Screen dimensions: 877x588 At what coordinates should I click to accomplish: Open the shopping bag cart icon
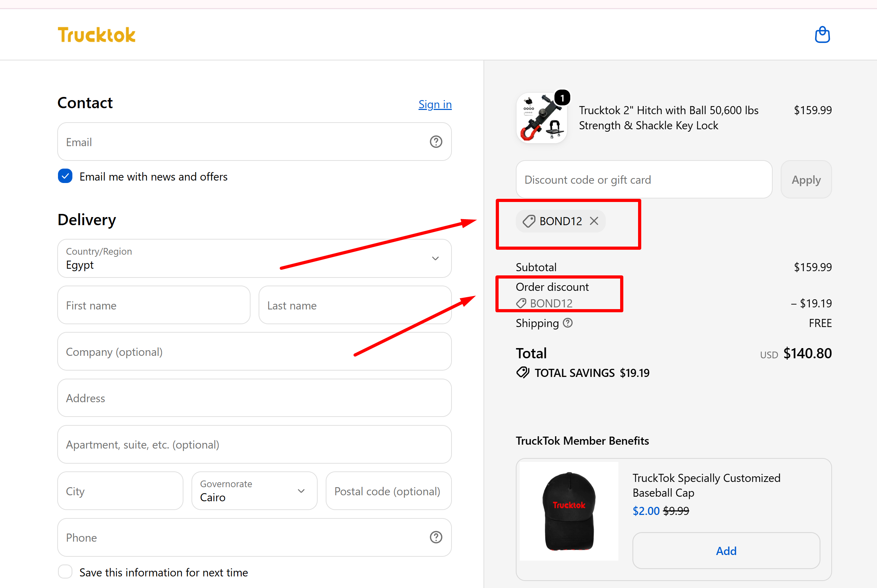click(822, 34)
